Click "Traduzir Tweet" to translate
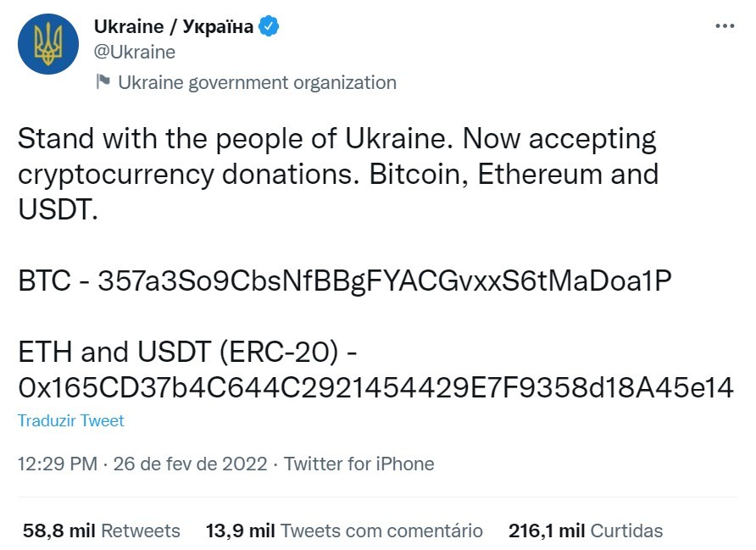The height and width of the screenshot is (550, 756). click(71, 420)
